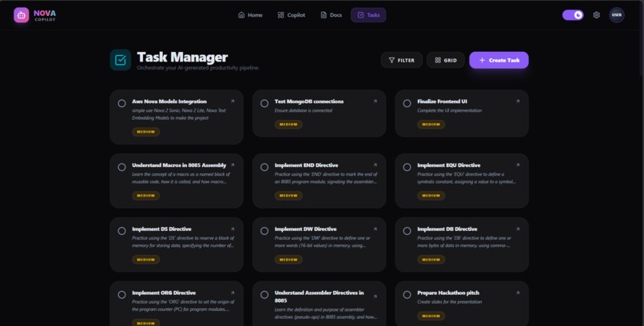This screenshot has height=326, width=644.
Task: Open Test MongoDB connections arrow icon
Action: pyautogui.click(x=375, y=101)
